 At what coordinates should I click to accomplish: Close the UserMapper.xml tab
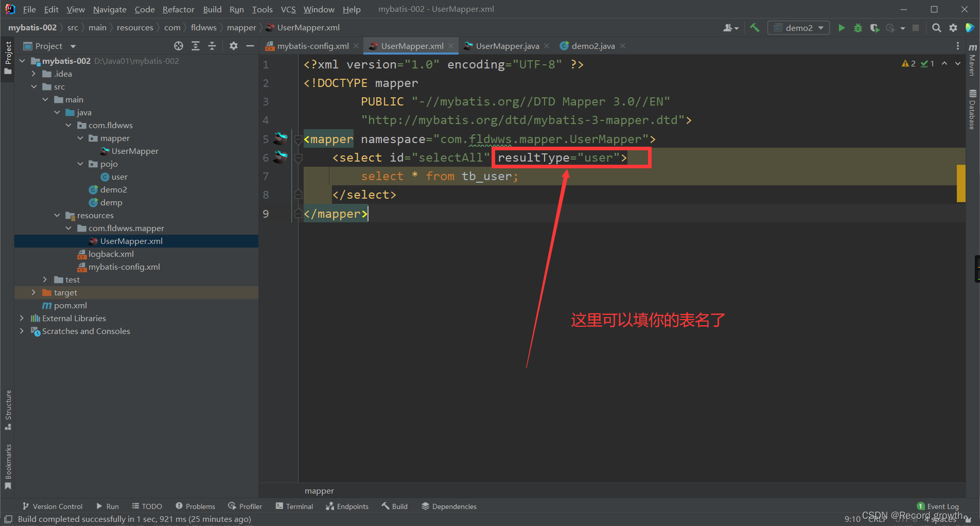451,46
